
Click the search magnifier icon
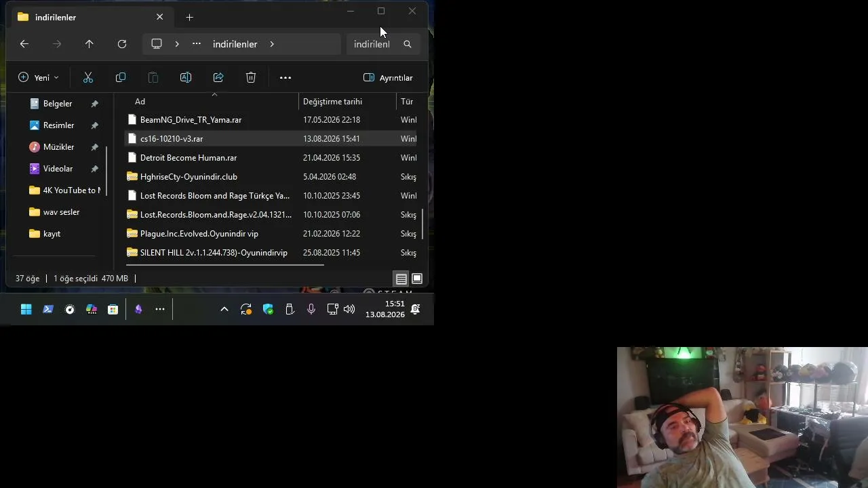coord(408,44)
